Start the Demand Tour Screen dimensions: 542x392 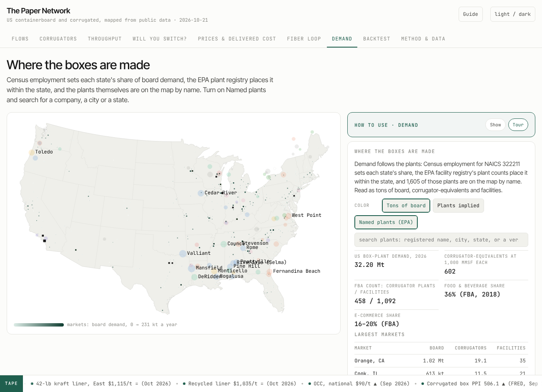click(x=518, y=125)
